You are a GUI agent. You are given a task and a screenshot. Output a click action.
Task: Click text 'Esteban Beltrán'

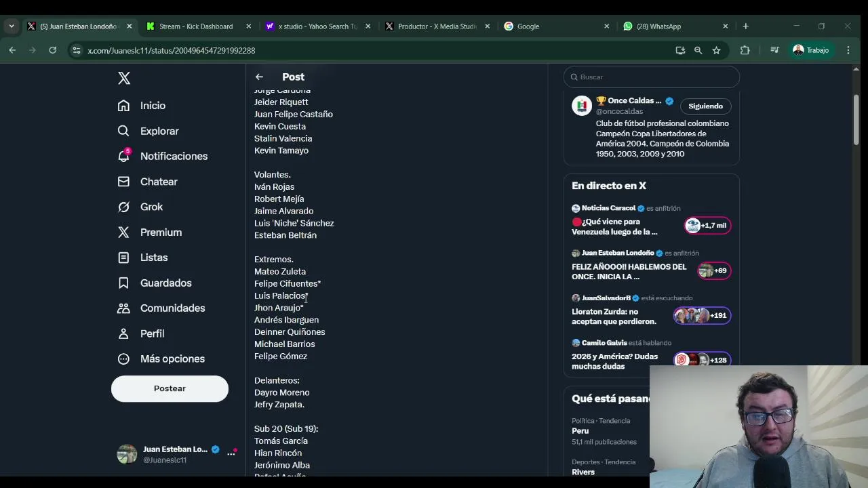[285, 235]
